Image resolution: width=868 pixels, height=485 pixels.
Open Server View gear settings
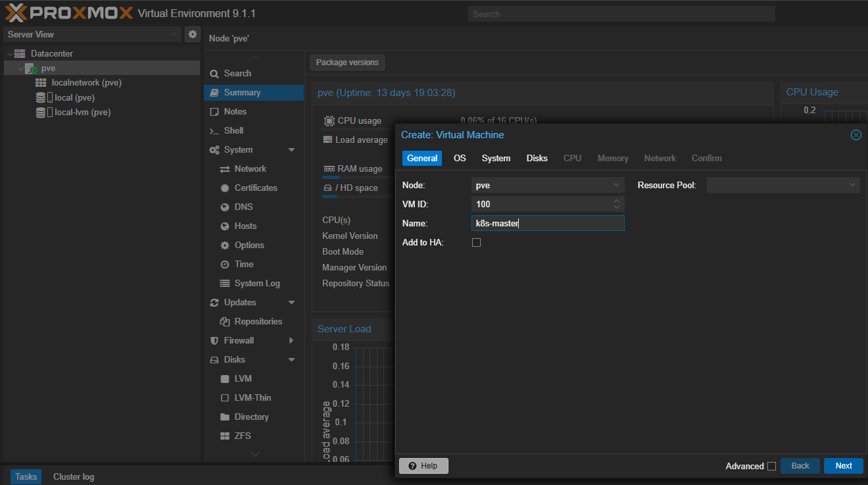(x=192, y=34)
